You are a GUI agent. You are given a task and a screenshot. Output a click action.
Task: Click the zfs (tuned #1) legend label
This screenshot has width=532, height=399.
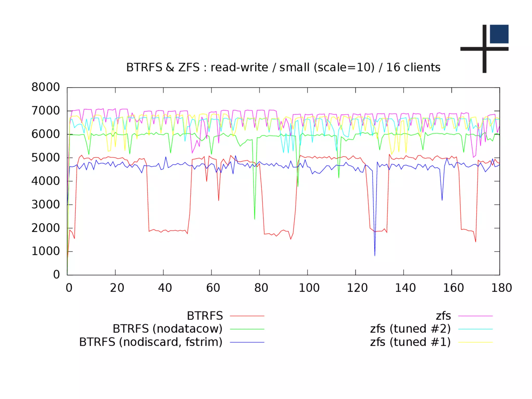click(x=410, y=342)
